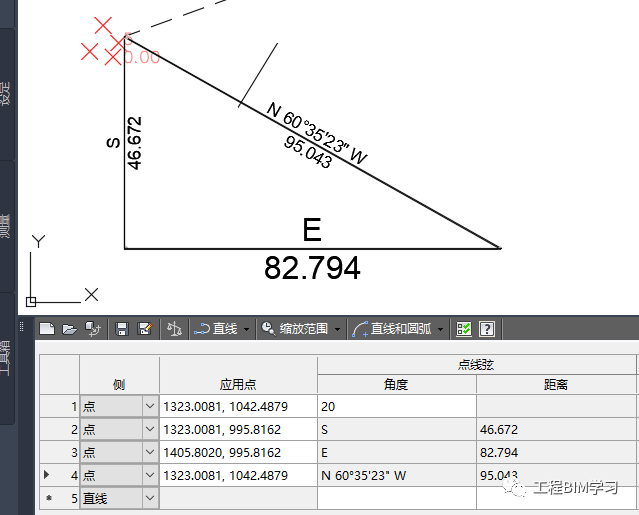Select angle cell 'E' in row 3
Image resolution: width=639 pixels, height=515 pixels.
coord(397,452)
